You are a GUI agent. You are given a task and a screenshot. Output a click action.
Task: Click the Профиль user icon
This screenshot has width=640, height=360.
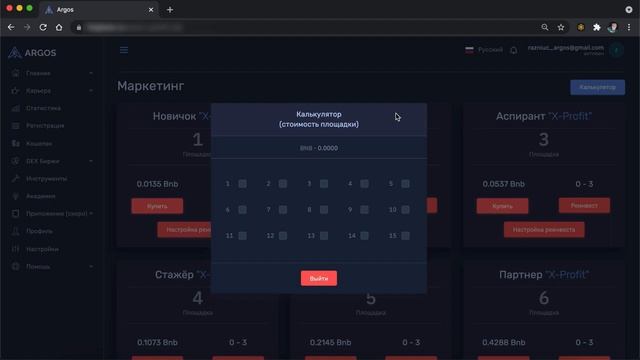pyautogui.click(x=16, y=231)
